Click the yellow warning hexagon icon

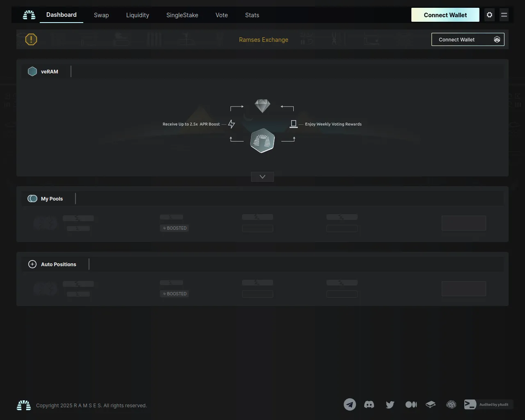(31, 39)
